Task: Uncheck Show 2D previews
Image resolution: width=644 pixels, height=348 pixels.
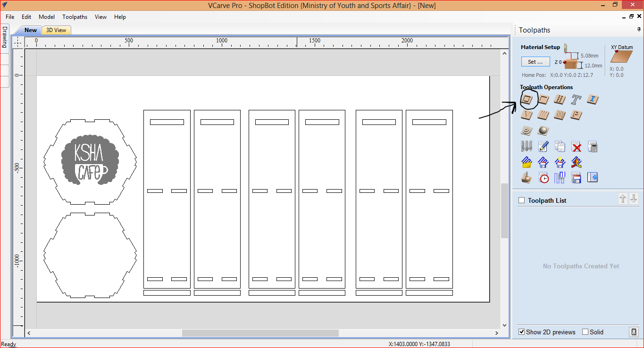Action: click(522, 332)
